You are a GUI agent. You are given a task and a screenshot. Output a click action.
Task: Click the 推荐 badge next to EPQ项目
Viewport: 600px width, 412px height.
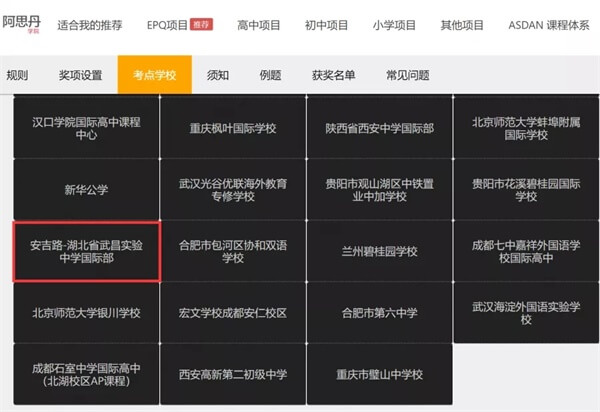[201, 24]
